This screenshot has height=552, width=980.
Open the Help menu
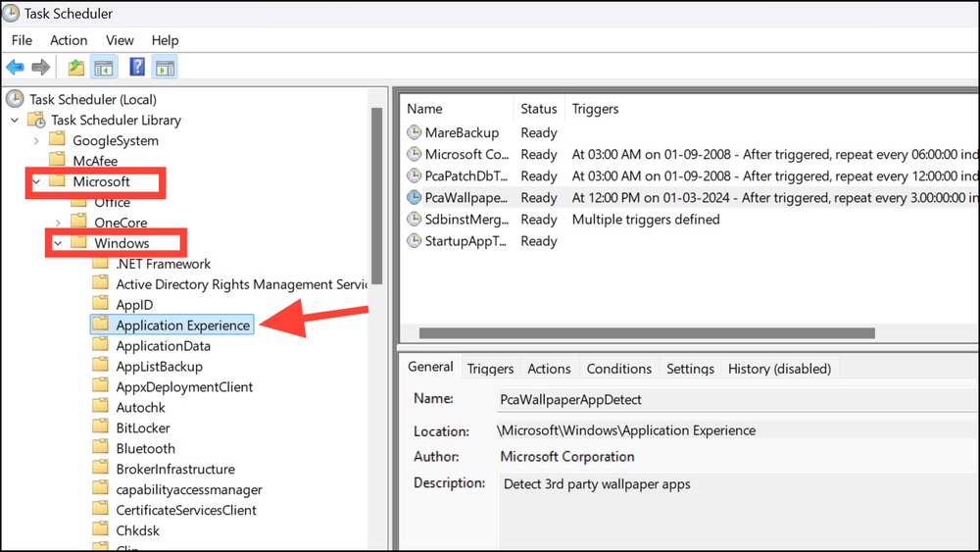(x=165, y=40)
